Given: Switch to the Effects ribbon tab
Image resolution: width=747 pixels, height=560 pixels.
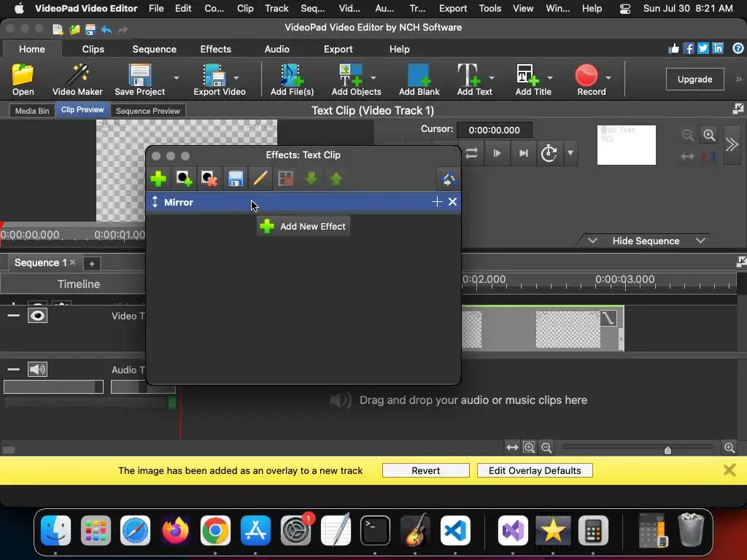Looking at the screenshot, I should 215,49.
